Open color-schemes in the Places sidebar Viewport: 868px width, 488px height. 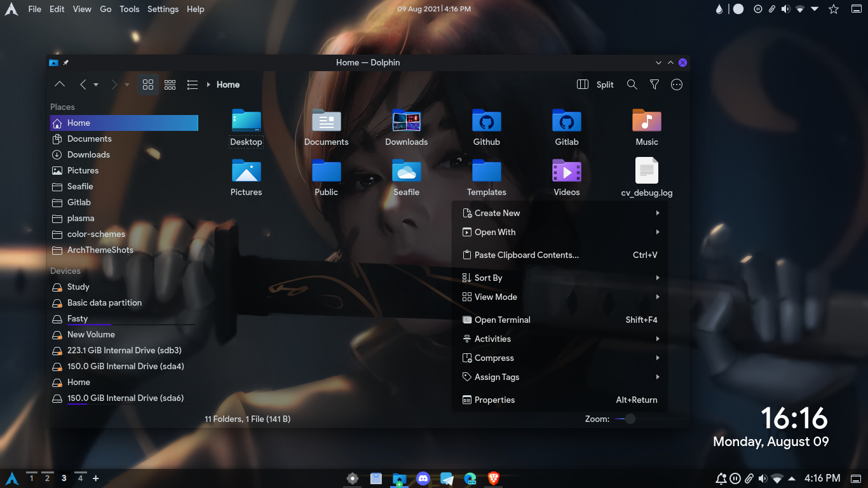click(x=124, y=234)
